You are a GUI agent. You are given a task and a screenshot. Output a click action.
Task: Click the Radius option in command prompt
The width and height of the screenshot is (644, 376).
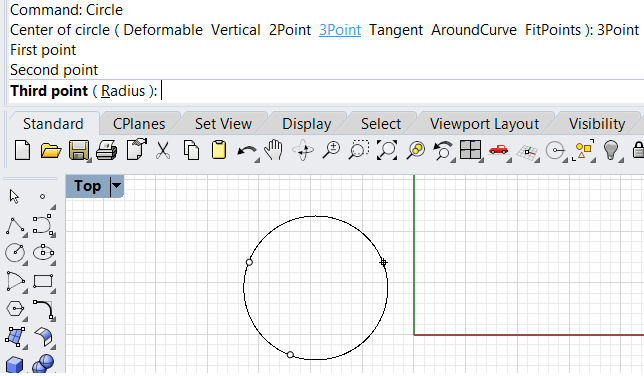coord(123,91)
